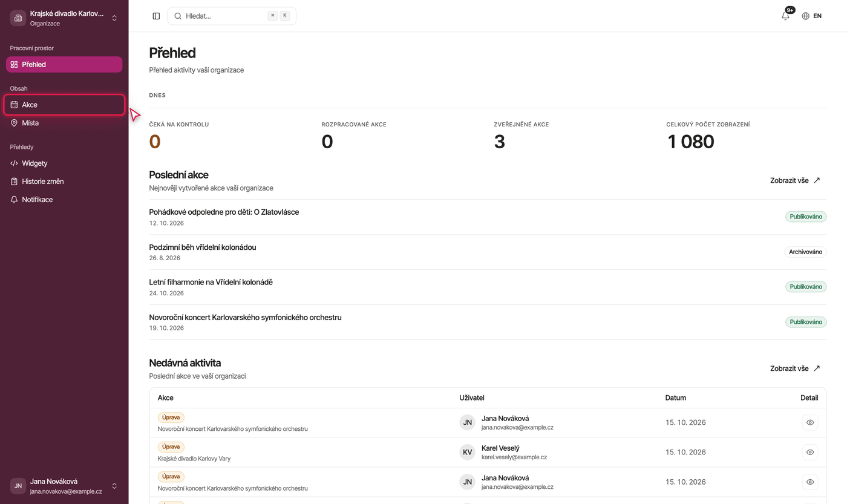Image resolution: width=847 pixels, height=504 pixels.
Task: Open Podzimní běh vřídelní kolonádou event
Action: [x=203, y=247]
